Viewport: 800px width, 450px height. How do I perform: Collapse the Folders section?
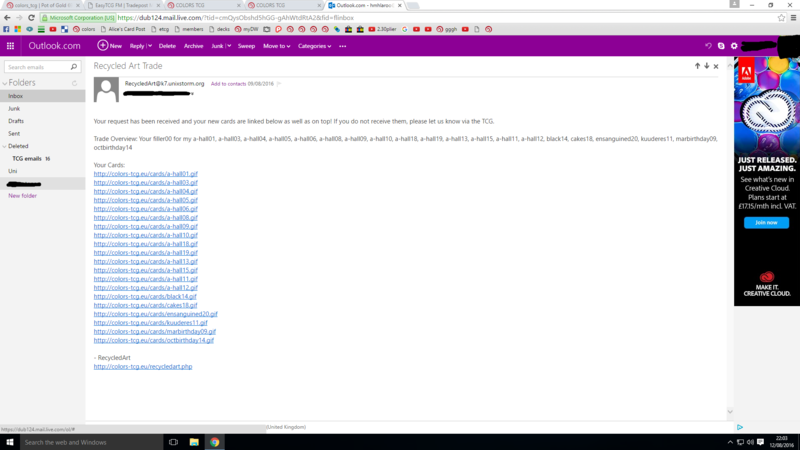[4, 83]
